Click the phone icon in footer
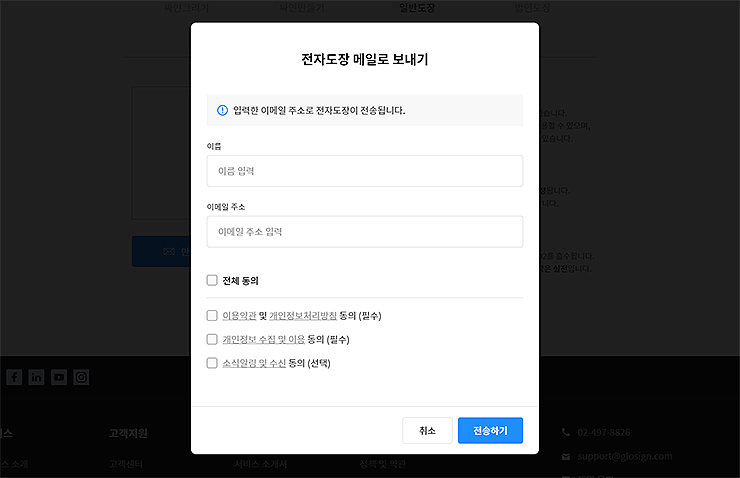 point(566,432)
